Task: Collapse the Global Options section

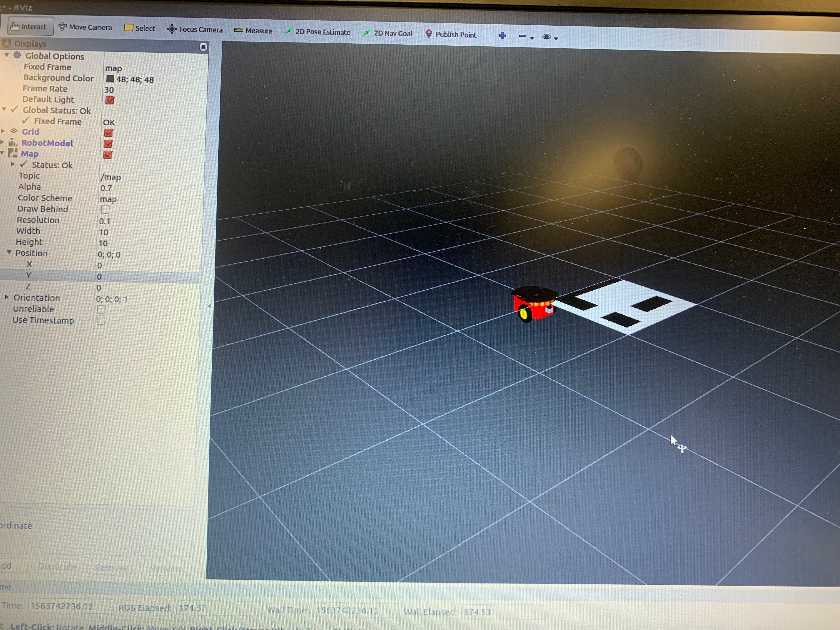Action: [6, 55]
